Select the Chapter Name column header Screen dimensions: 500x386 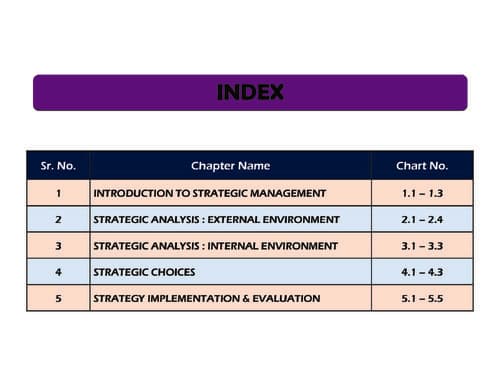(x=230, y=166)
